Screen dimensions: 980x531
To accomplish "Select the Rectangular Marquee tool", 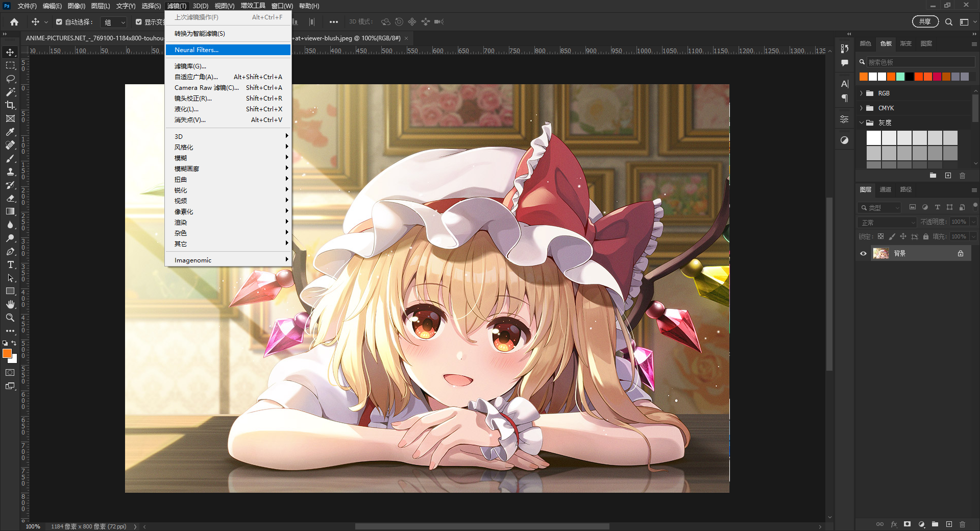I will click(x=10, y=65).
